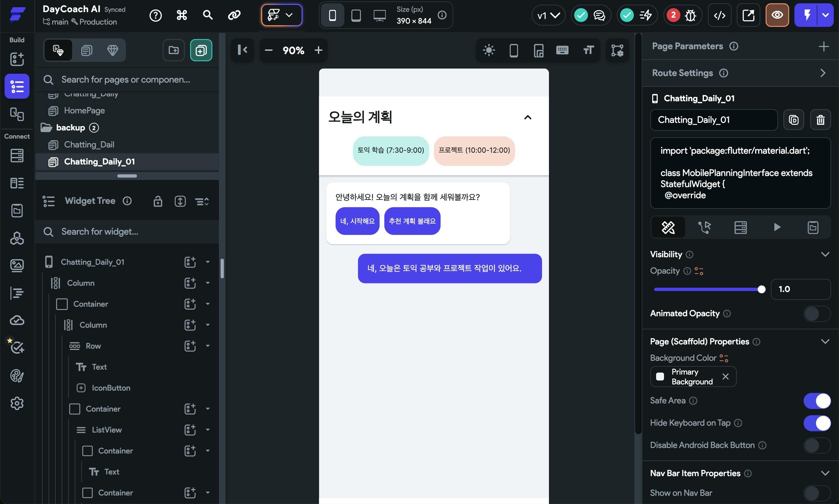Open the v1 version dropdown
Screen dimensions: 839x504
[548, 15]
